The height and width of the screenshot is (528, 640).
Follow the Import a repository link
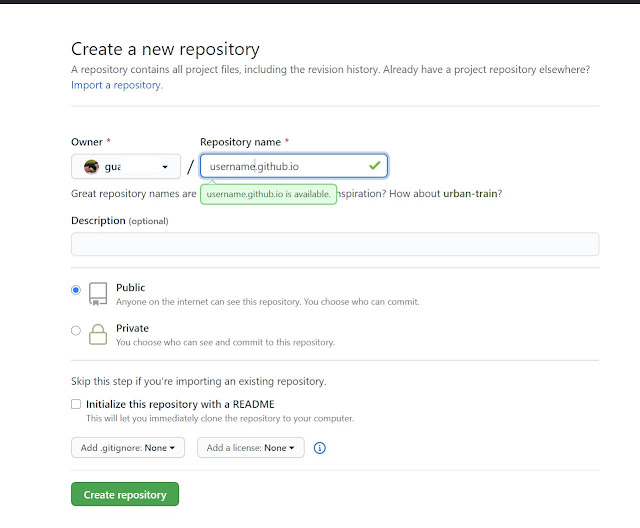click(116, 85)
